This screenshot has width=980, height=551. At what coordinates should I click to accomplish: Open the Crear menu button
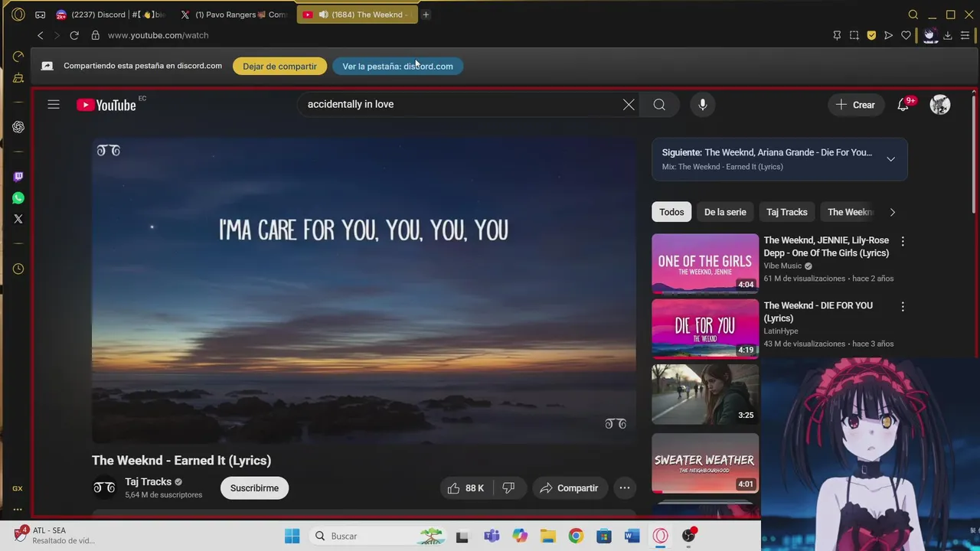[x=856, y=105]
